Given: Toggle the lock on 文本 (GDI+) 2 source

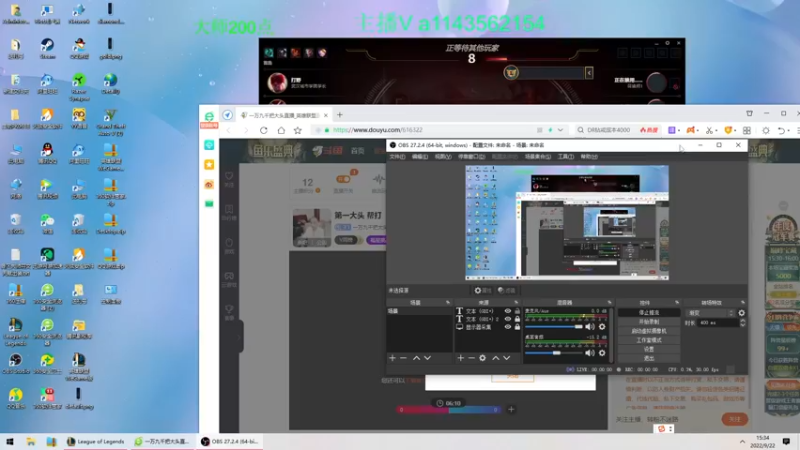Looking at the screenshot, I should tap(517, 319).
